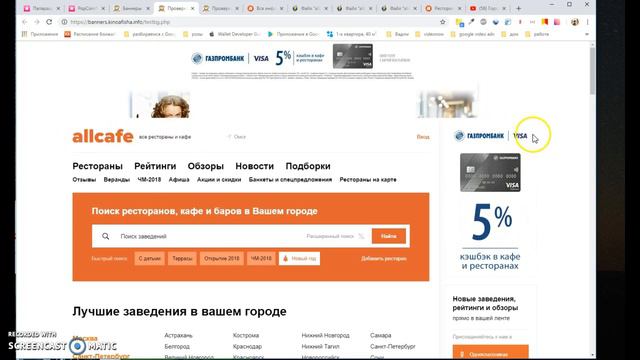Open the Подборки menu section

pyautogui.click(x=308, y=166)
